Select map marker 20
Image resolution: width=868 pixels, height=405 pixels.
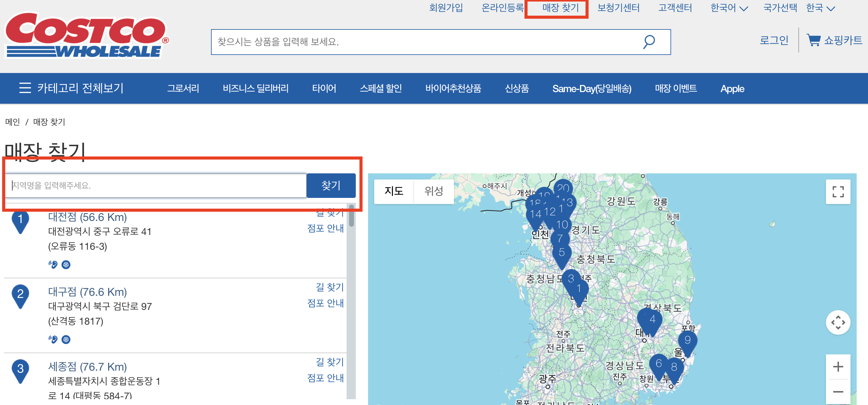tap(563, 187)
